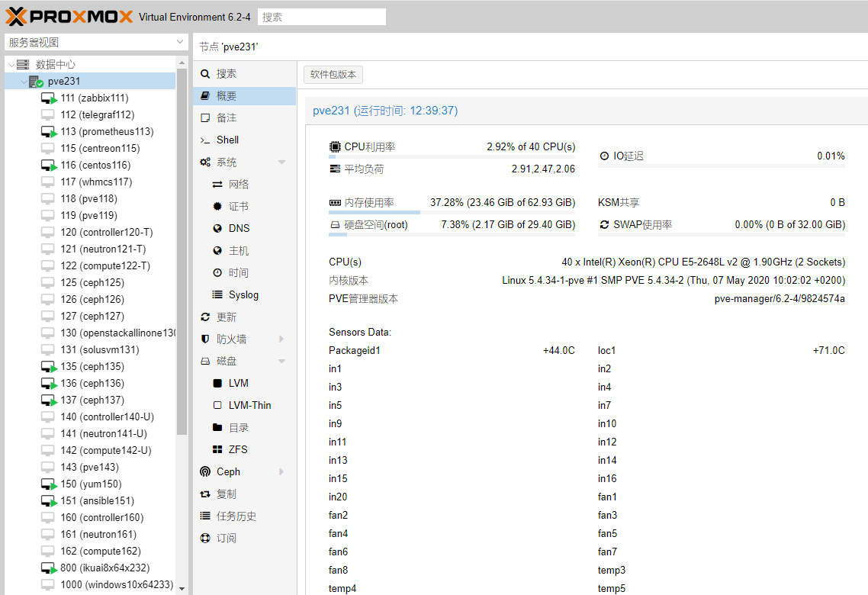Collapse the 数据中心 tree node
The width and height of the screenshot is (868, 595).
pyautogui.click(x=11, y=65)
